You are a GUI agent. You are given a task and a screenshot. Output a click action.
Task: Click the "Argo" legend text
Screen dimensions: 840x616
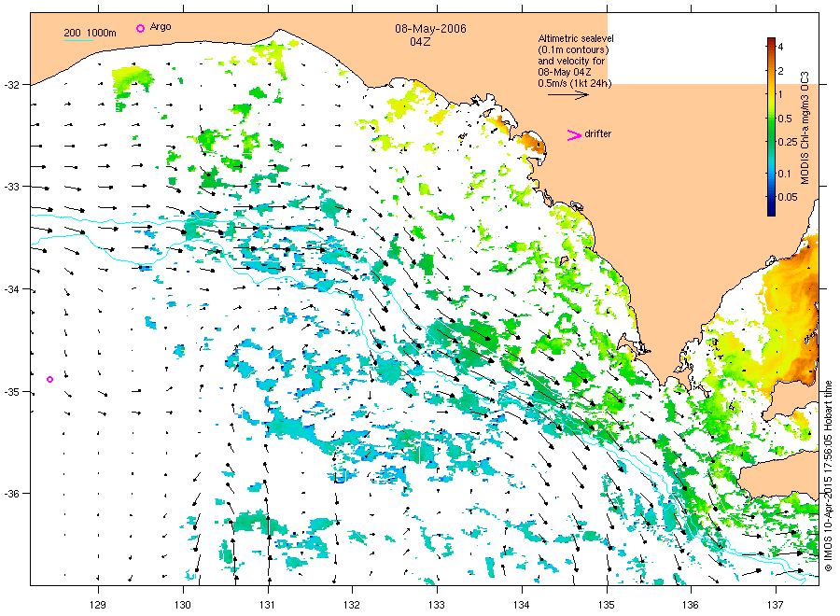[161, 27]
